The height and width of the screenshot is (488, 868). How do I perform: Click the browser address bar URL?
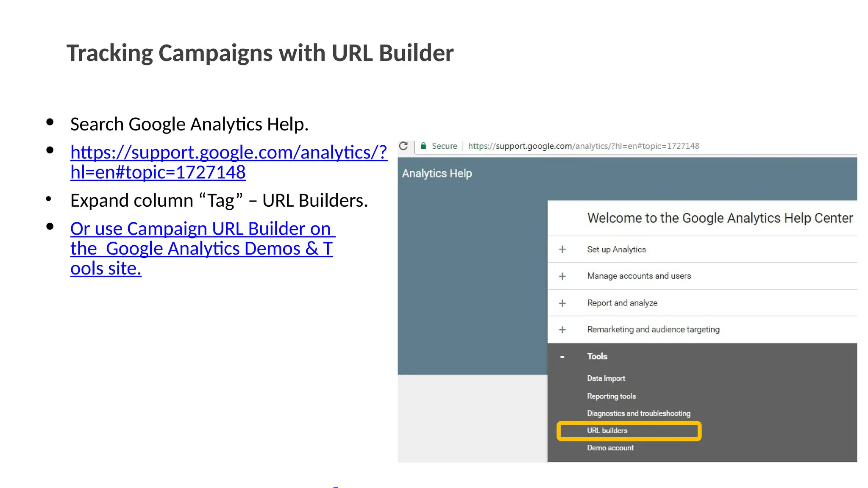pos(583,146)
